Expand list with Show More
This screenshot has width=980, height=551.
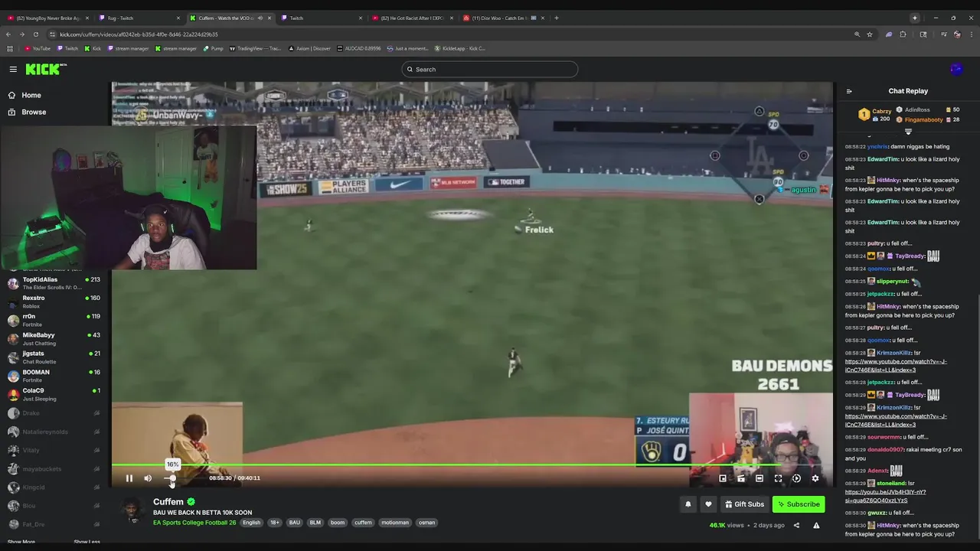pyautogui.click(x=21, y=542)
